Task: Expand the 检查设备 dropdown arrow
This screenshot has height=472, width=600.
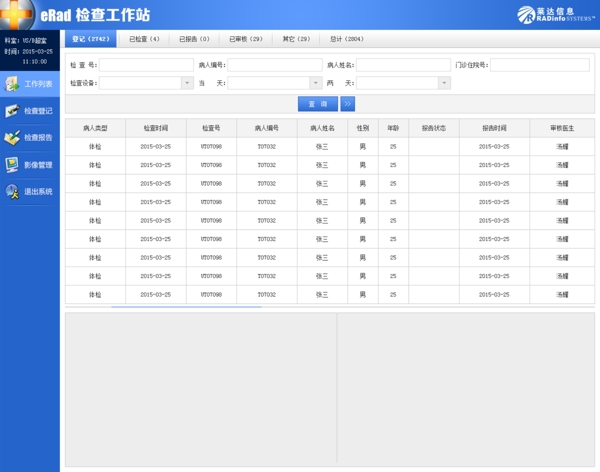Action: (x=187, y=83)
